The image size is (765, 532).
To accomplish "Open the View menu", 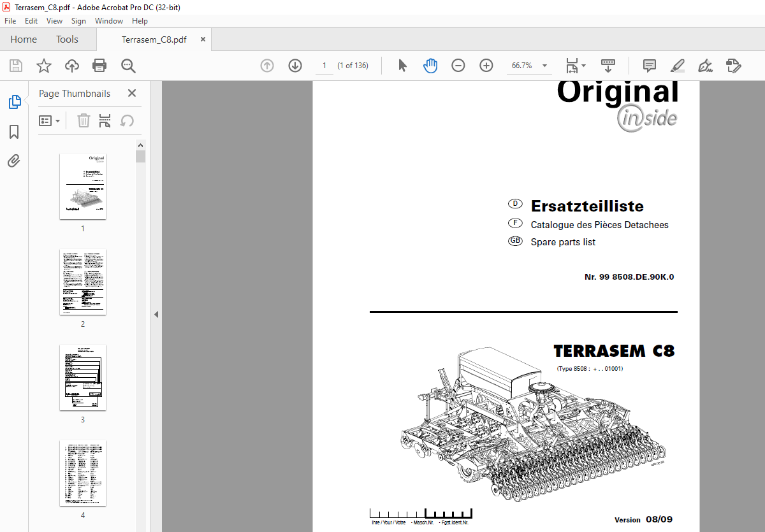I will [54, 21].
